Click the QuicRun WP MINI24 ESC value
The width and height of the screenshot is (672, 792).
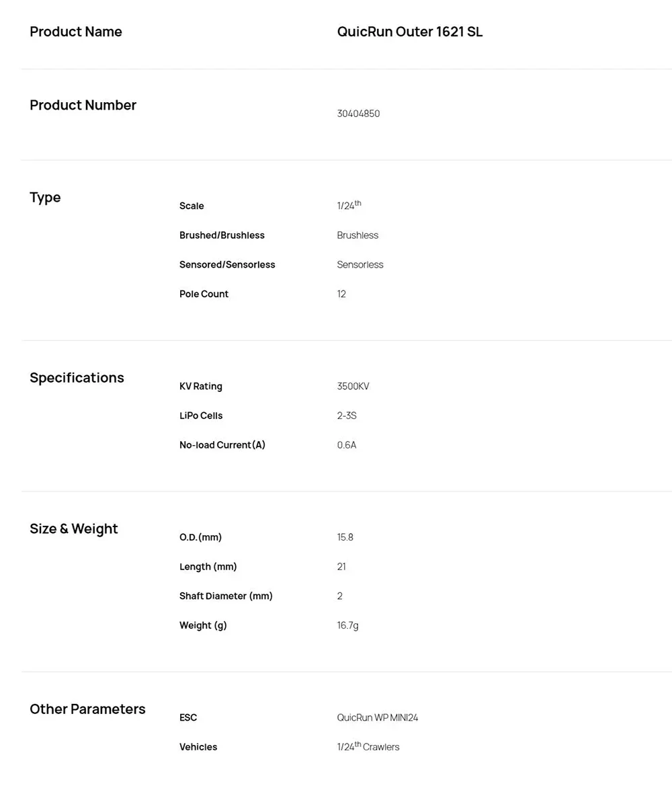point(377,718)
